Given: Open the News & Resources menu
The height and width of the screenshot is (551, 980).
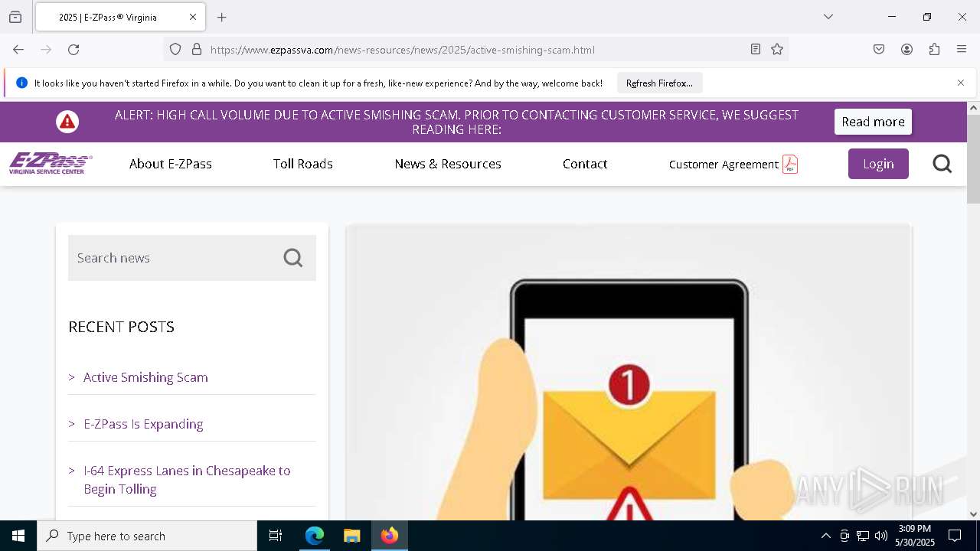Looking at the screenshot, I should [x=448, y=164].
